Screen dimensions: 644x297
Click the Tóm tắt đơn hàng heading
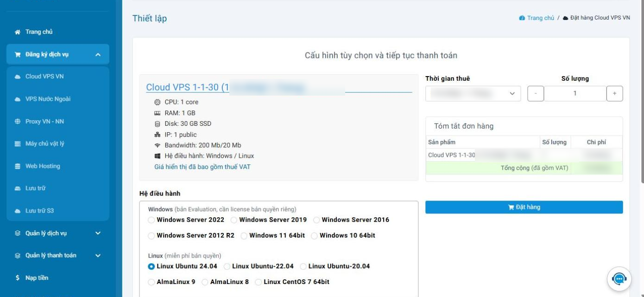[x=464, y=126]
